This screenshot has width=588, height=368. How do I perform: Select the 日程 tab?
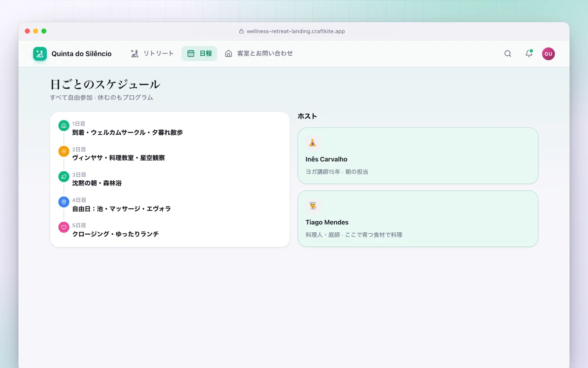[x=199, y=53]
